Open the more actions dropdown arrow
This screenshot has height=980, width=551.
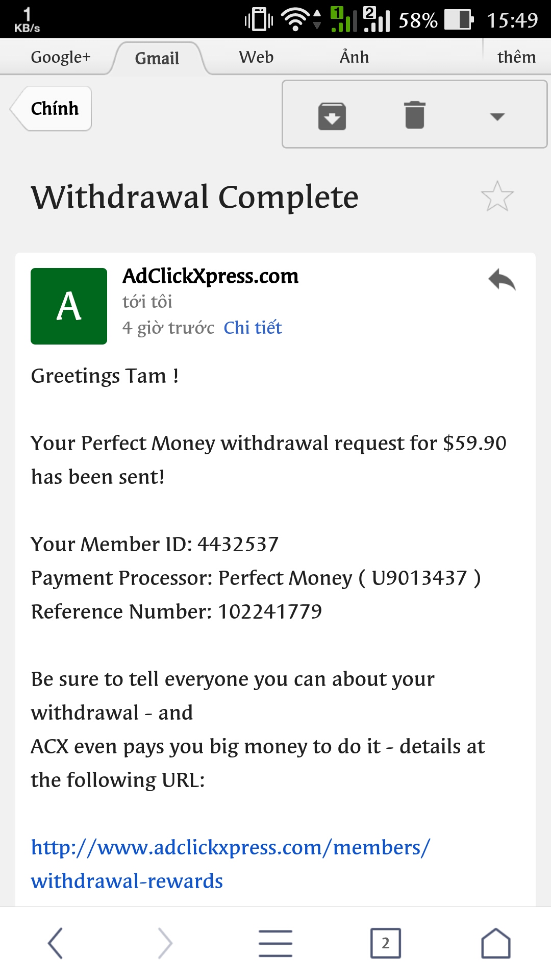coord(497,116)
